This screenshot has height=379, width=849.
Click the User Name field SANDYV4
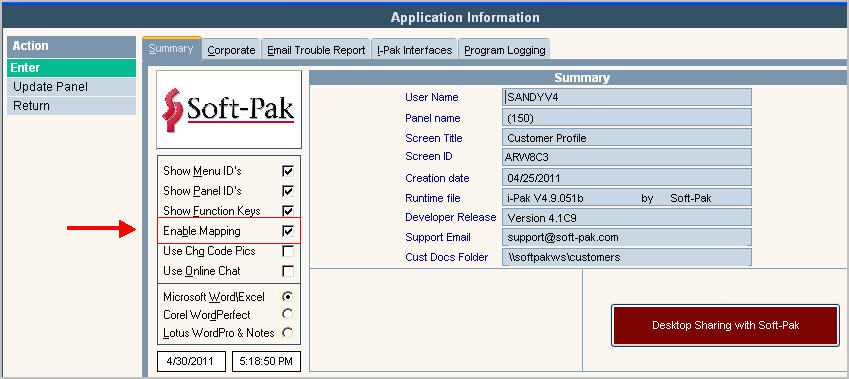[627, 97]
